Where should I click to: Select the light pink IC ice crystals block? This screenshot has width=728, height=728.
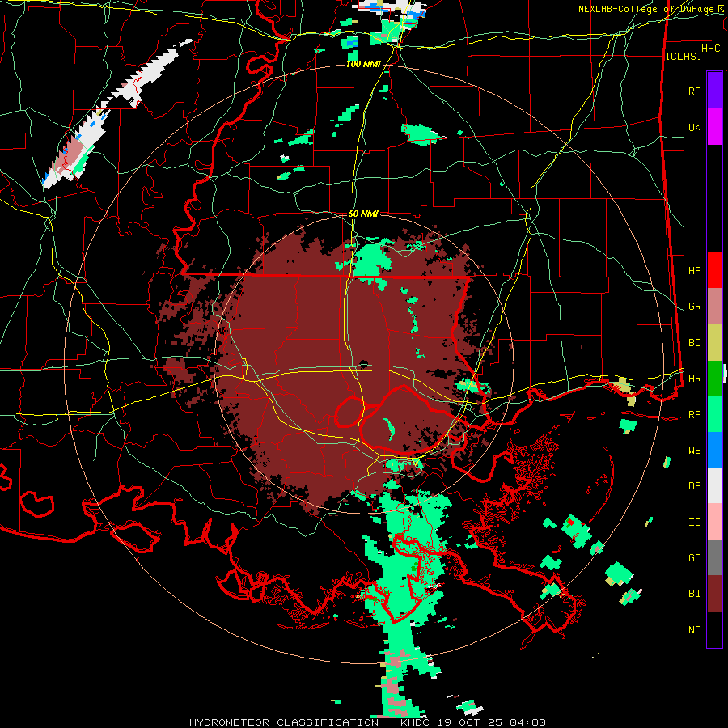(x=714, y=522)
